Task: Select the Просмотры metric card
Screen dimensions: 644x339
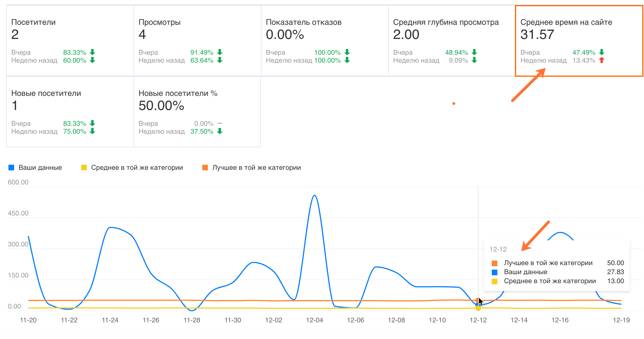Action: tap(197, 41)
